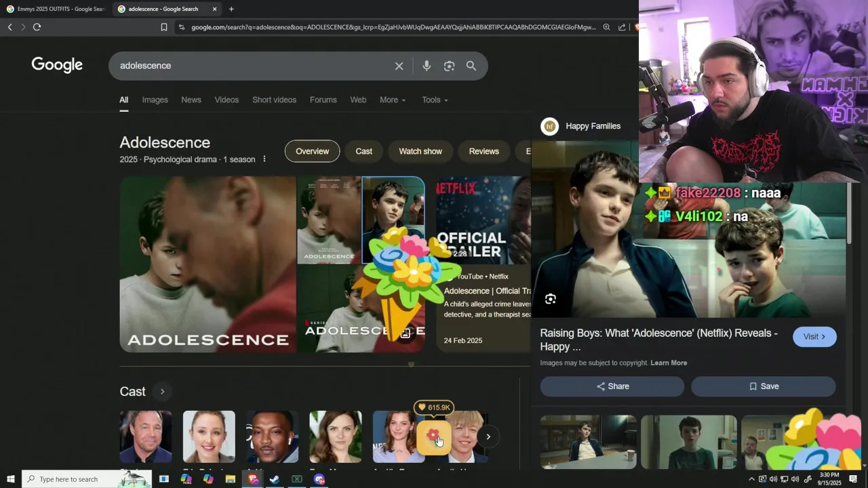Open the large Adolescence poster image

[x=208, y=264]
